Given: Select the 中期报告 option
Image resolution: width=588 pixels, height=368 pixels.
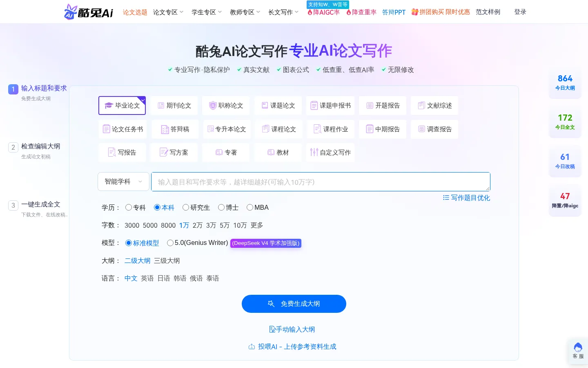Looking at the screenshot, I should pyautogui.click(x=383, y=129).
